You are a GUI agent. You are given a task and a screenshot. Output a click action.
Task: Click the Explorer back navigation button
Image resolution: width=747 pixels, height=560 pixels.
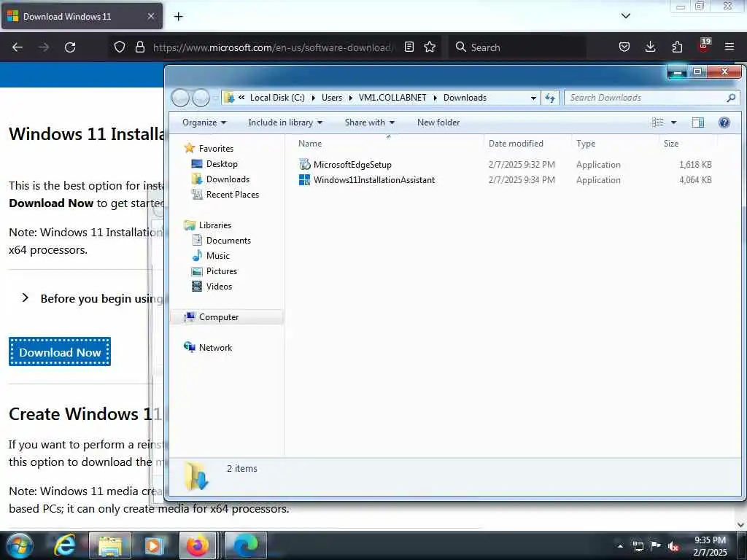click(180, 98)
